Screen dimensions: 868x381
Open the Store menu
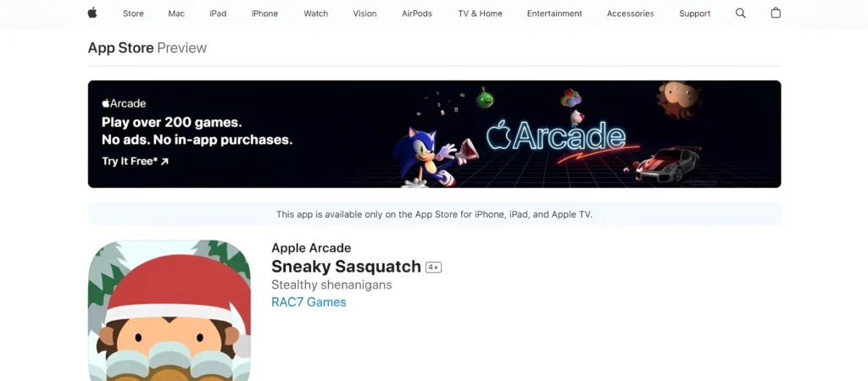[133, 14]
